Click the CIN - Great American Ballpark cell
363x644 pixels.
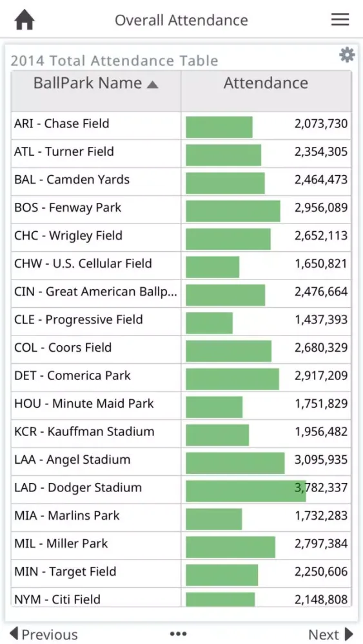[x=96, y=293]
